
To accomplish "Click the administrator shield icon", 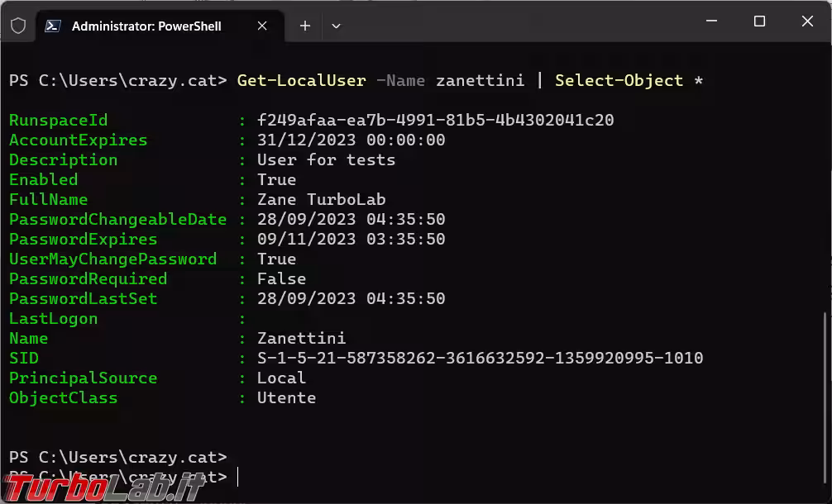I will pos(18,26).
